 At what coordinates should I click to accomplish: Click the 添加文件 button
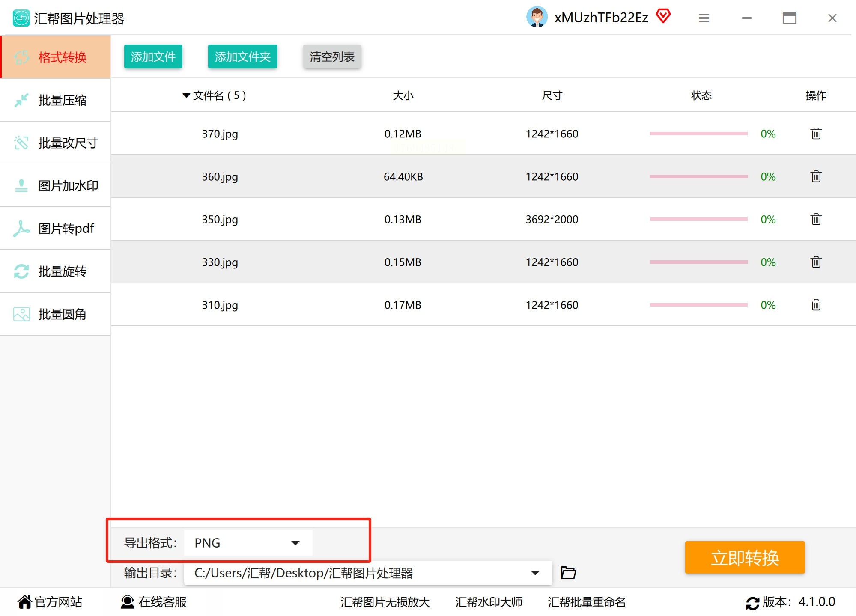click(153, 57)
